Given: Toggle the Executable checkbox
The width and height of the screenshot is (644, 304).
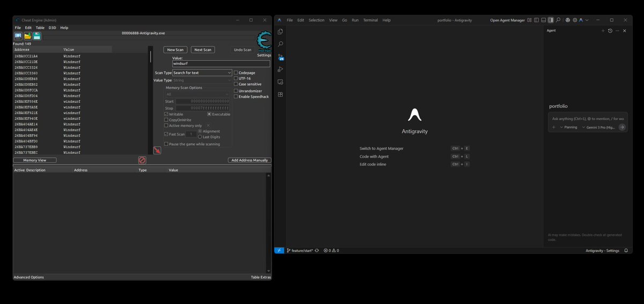Looking at the screenshot, I should click(209, 114).
